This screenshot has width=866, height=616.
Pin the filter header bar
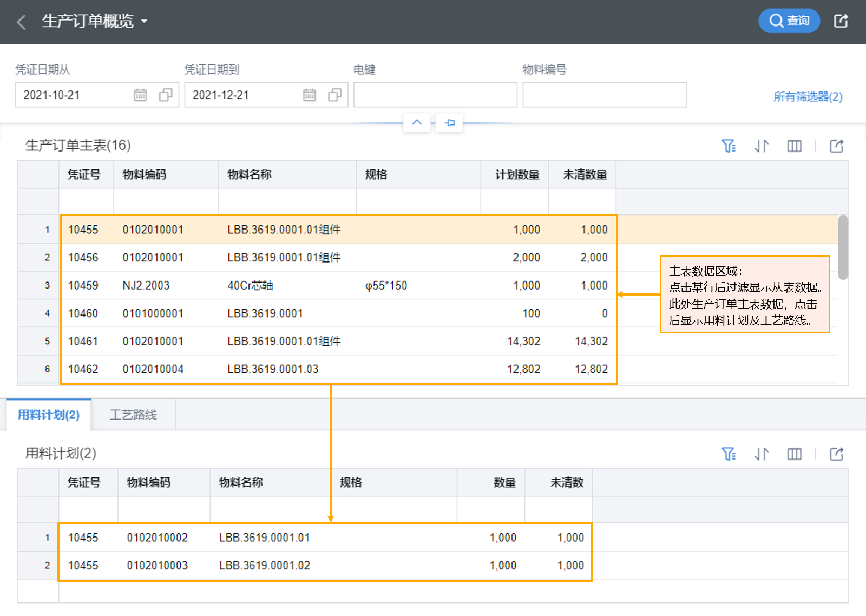click(450, 122)
